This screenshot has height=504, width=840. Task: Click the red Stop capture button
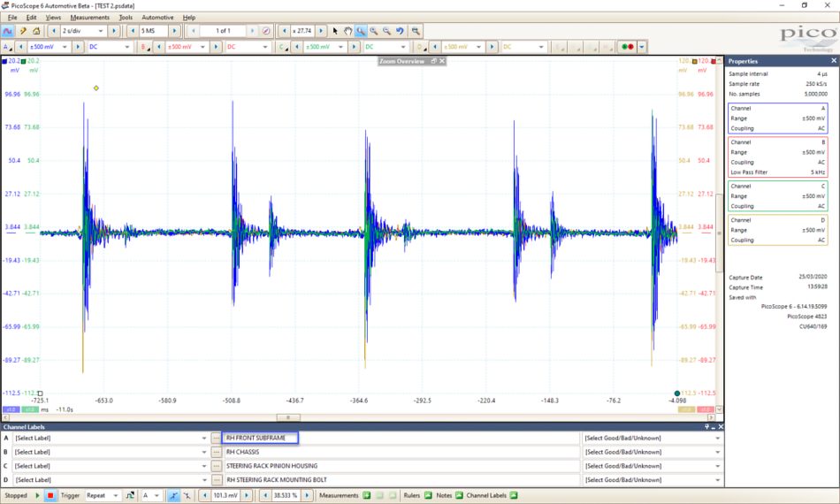pyautogui.click(x=50, y=495)
